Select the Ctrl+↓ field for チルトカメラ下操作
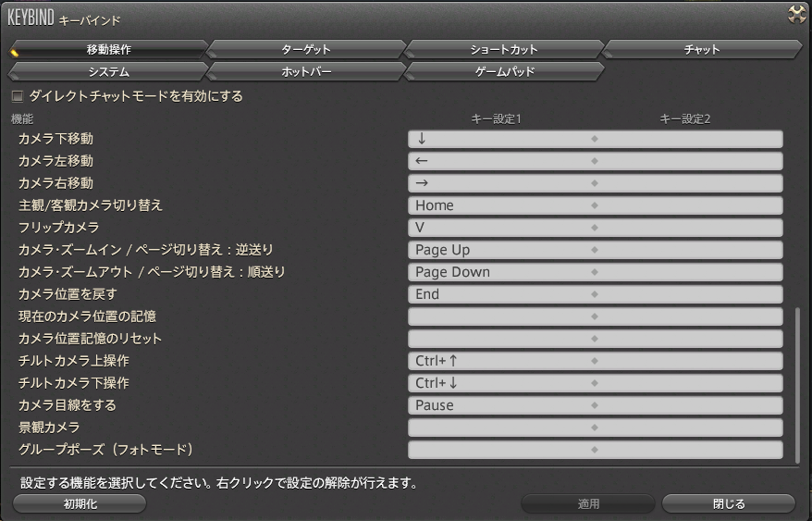This screenshot has width=812, height=521. (x=501, y=383)
